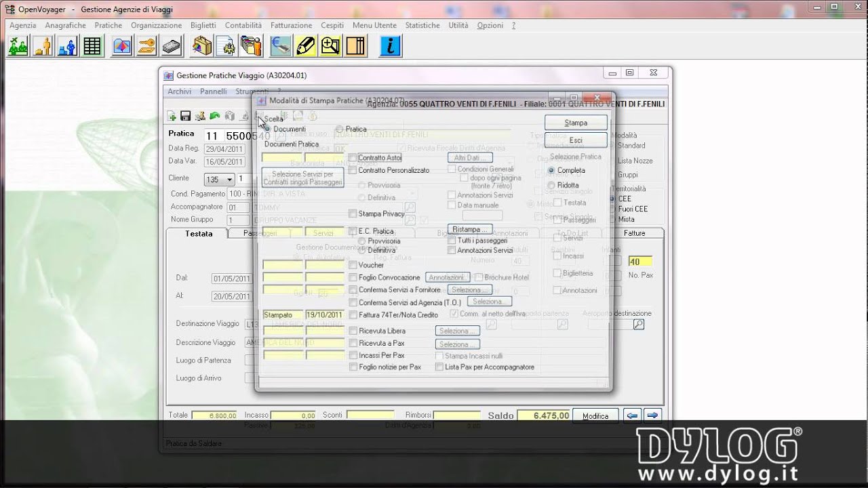This screenshot has height=488, width=868.
Task: Click the orange columns panel toolbar icon
Action: [x=355, y=46]
